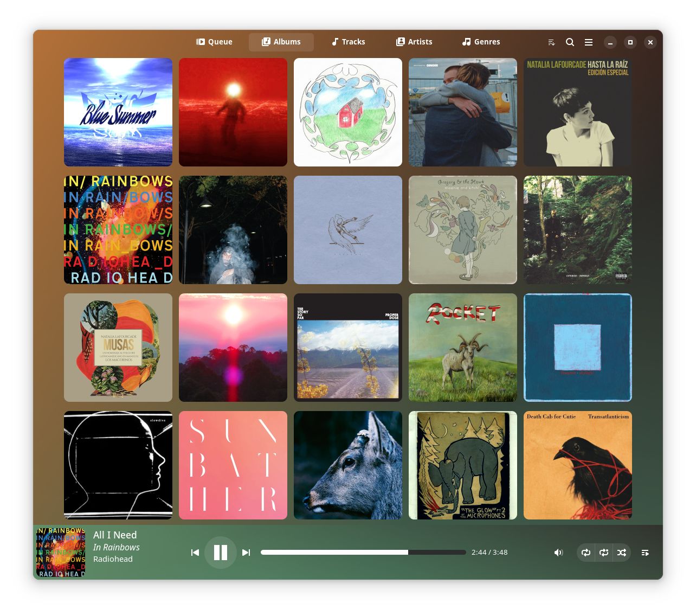Open the Queue view
This screenshot has height=616, width=696.
(214, 42)
